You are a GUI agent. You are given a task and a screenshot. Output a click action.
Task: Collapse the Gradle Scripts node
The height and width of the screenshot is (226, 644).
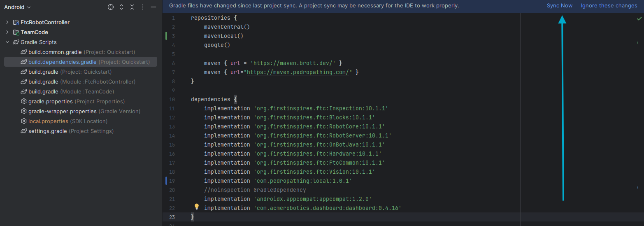(7, 42)
